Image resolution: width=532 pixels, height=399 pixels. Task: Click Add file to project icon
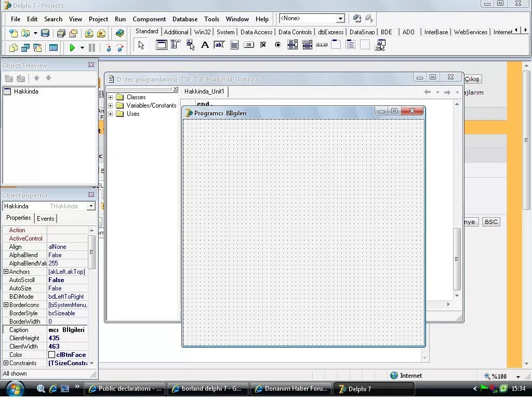pos(89,33)
